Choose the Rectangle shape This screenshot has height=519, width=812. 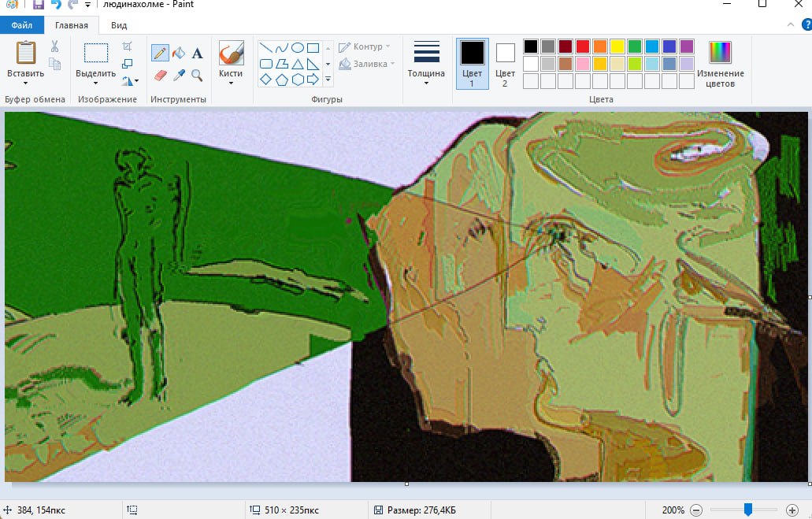[313, 48]
